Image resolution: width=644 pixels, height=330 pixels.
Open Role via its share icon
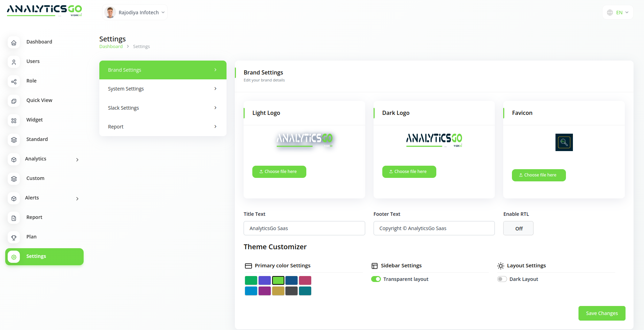tap(14, 81)
